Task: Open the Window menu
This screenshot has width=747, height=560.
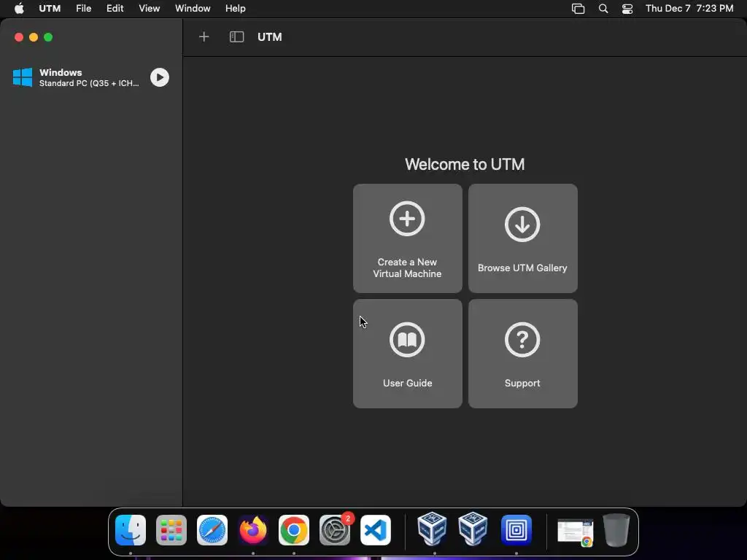Action: 193,9
